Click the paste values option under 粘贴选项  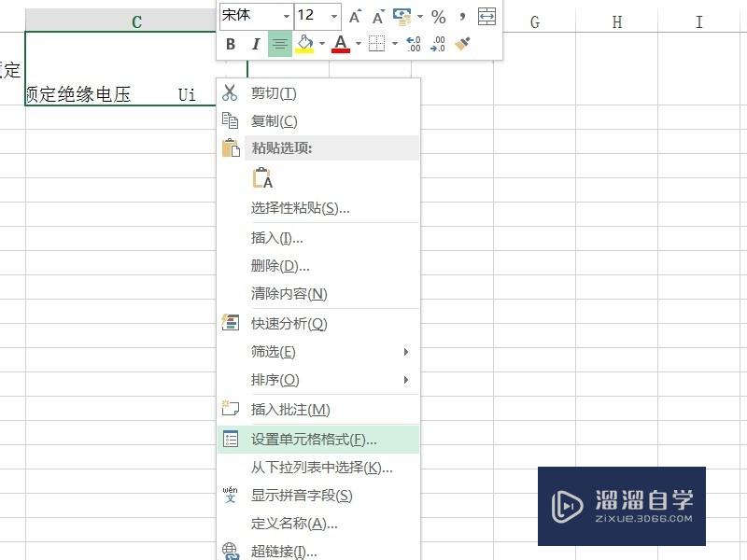click(262, 178)
